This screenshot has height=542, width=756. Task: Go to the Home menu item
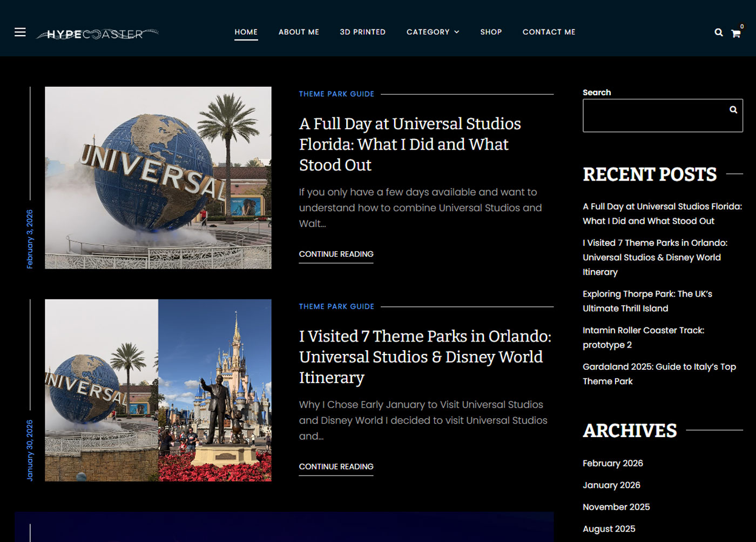pos(246,32)
